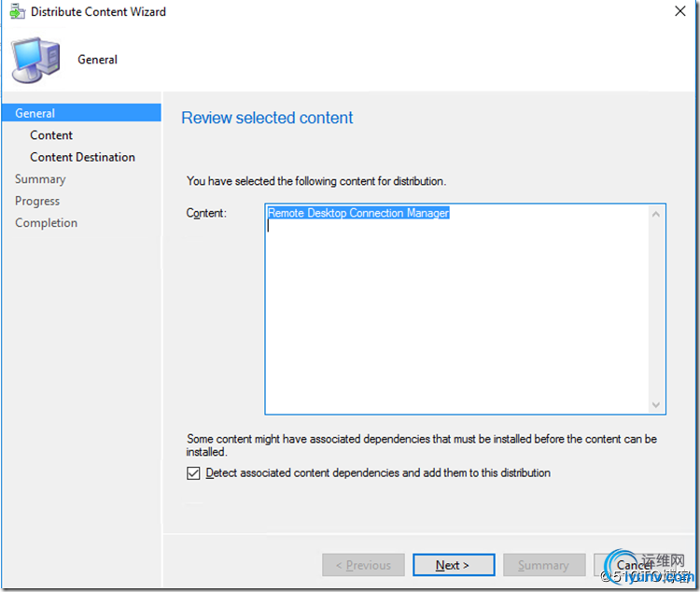Click the content list scroll-down arrow
The height and width of the screenshot is (592, 700).
pos(656,405)
